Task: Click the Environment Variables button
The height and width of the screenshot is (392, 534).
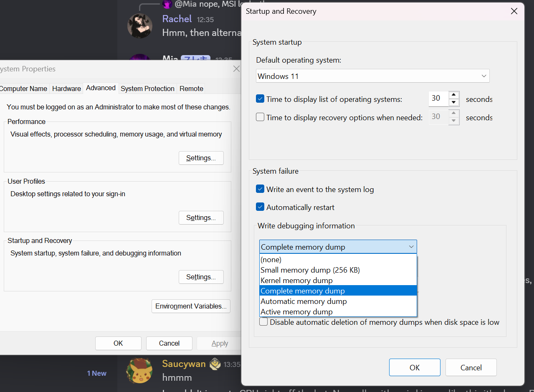Action: coord(191,306)
